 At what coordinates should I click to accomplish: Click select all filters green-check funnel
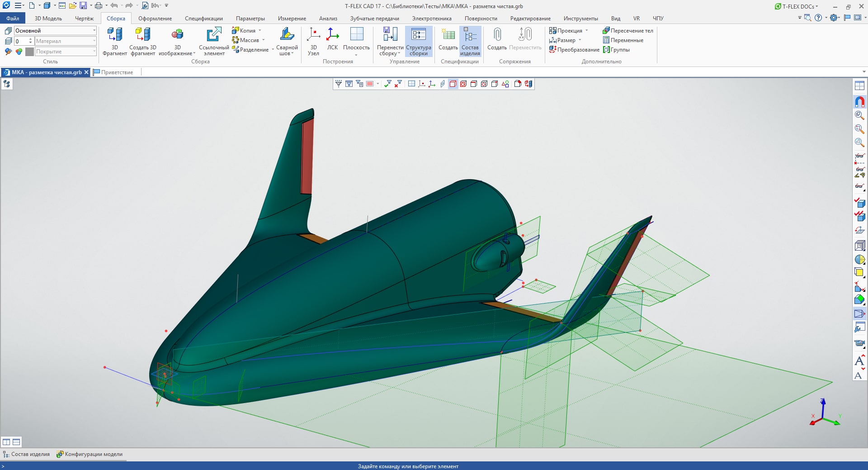(387, 84)
